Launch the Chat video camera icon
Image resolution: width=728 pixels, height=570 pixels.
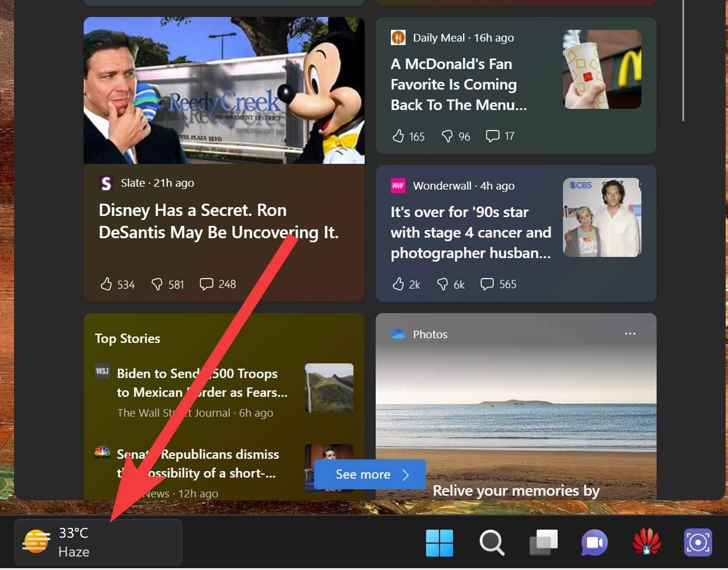coord(595,543)
